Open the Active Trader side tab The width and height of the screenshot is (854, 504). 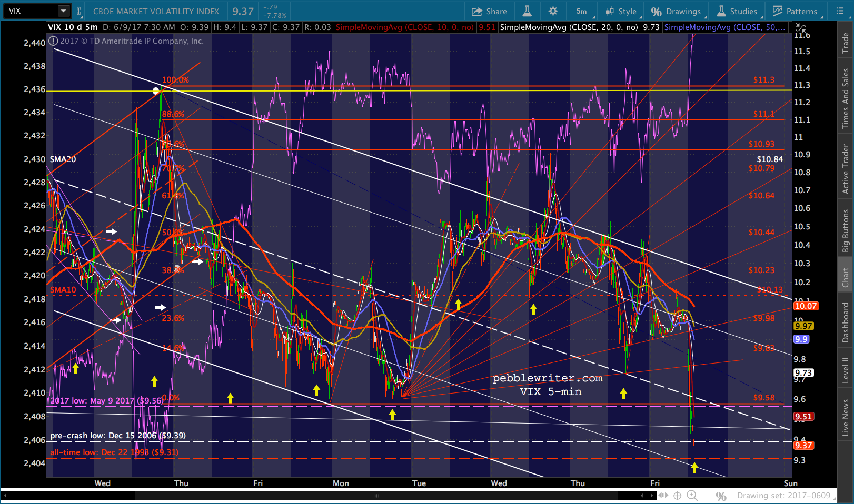(x=846, y=168)
